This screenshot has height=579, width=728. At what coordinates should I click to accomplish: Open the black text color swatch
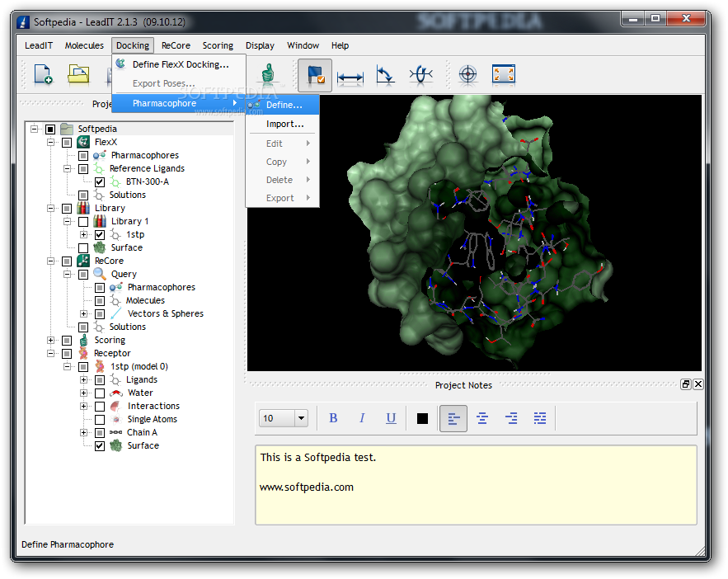coord(422,418)
